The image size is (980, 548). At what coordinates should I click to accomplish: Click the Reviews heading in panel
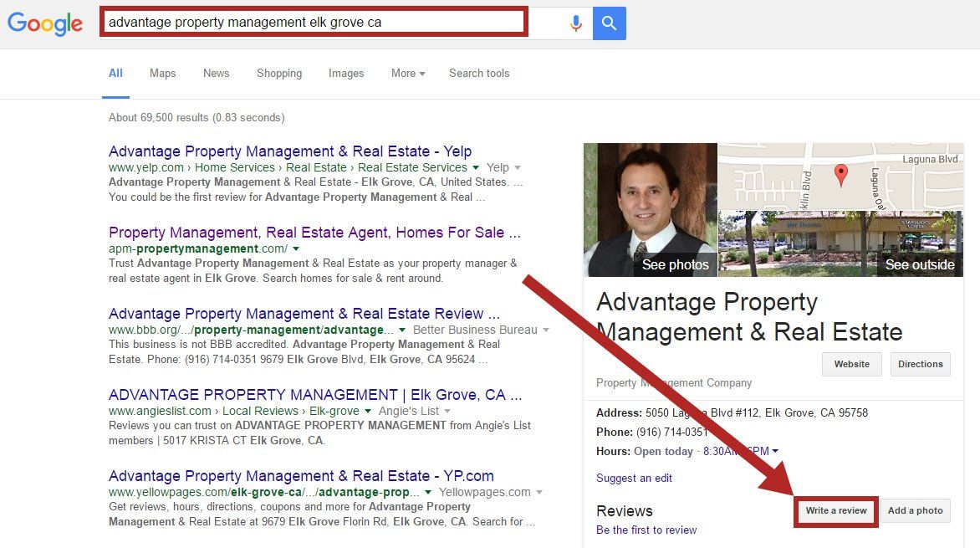coord(625,511)
